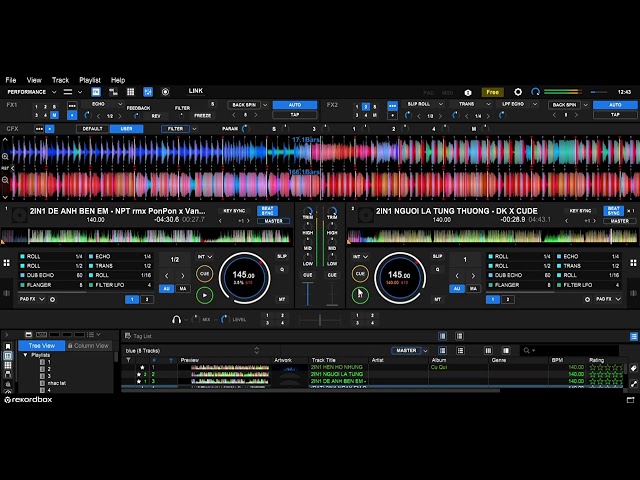This screenshot has height=480, width=640.
Task: Open the Playlist menu
Action: [x=90, y=80]
